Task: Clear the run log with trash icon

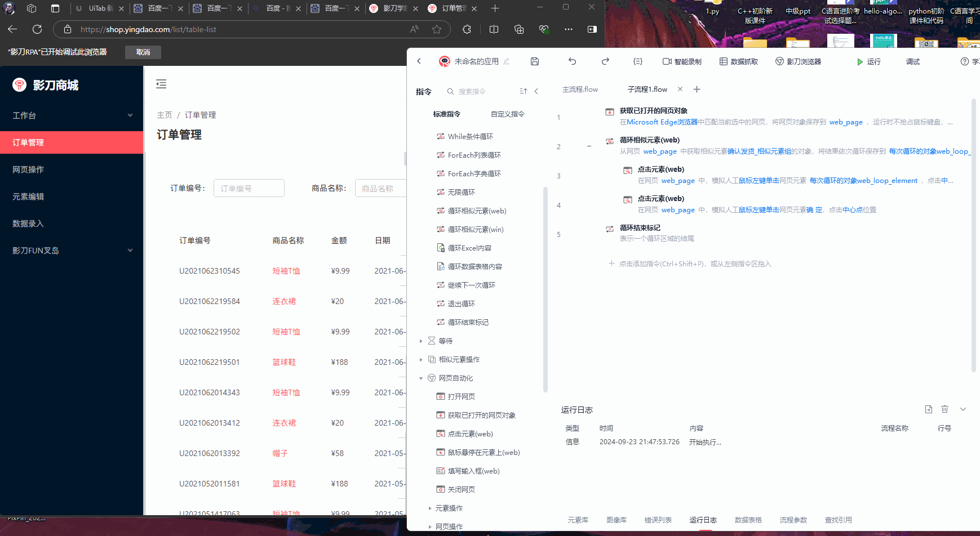Action: (x=945, y=409)
